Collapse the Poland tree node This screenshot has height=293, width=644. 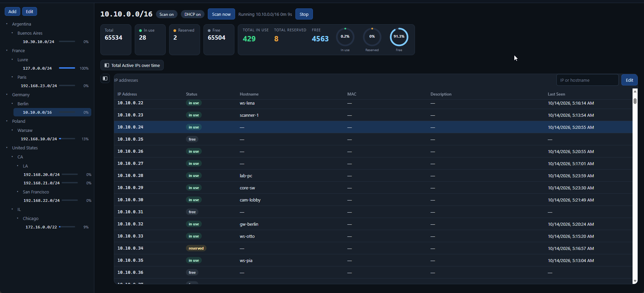[7, 121]
